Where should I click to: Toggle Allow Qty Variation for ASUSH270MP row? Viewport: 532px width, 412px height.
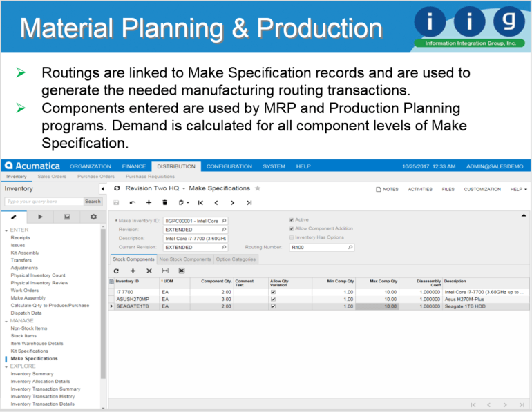(x=273, y=300)
